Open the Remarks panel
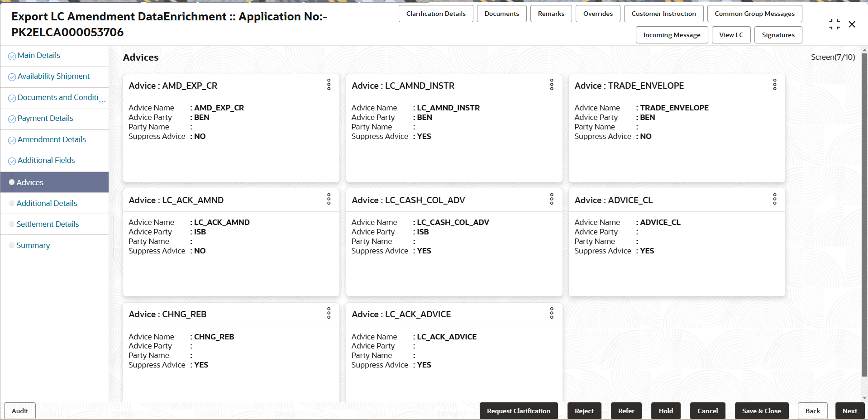868x420 pixels. (551, 14)
